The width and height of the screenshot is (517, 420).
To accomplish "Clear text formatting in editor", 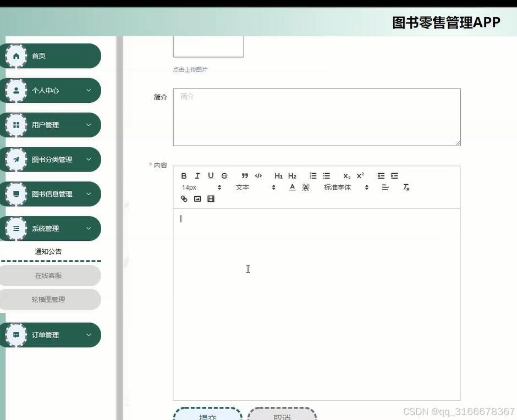I will (406, 187).
